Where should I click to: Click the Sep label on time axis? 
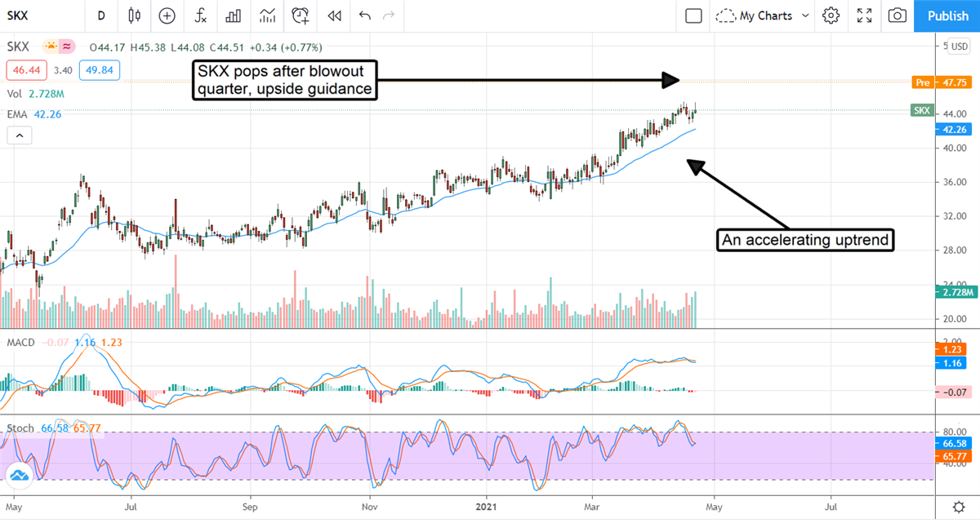250,507
